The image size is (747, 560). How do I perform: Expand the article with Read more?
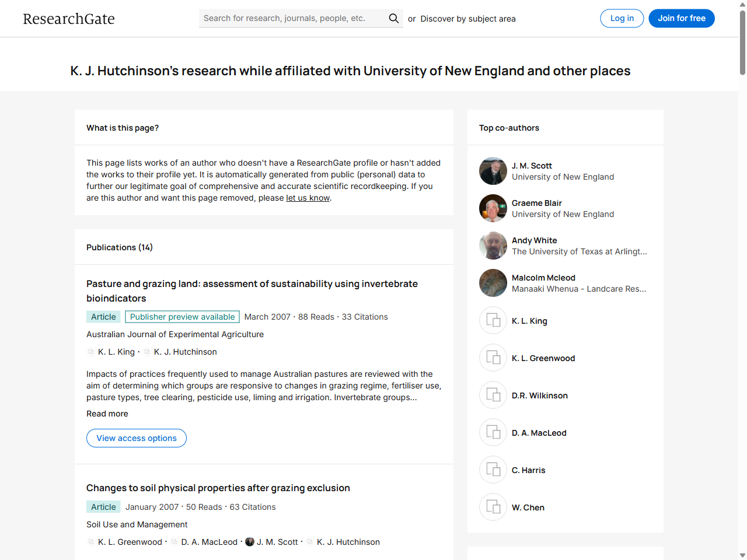point(107,414)
